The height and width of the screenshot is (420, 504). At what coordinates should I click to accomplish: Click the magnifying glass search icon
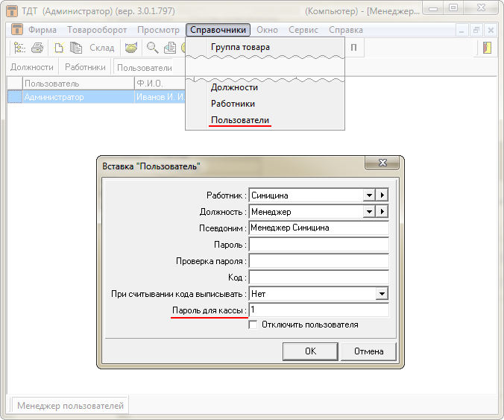click(152, 48)
